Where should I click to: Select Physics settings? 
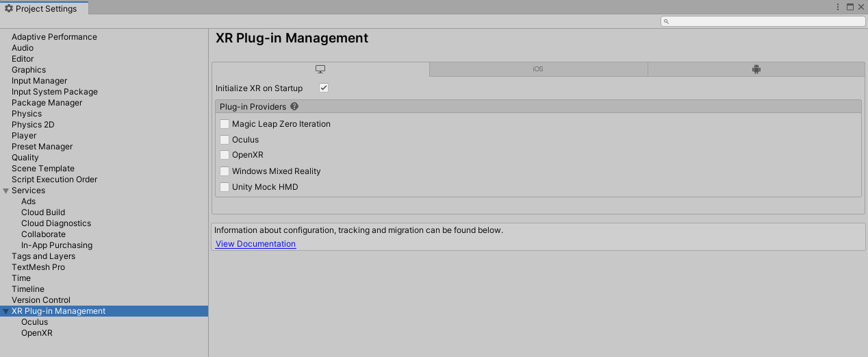point(27,114)
